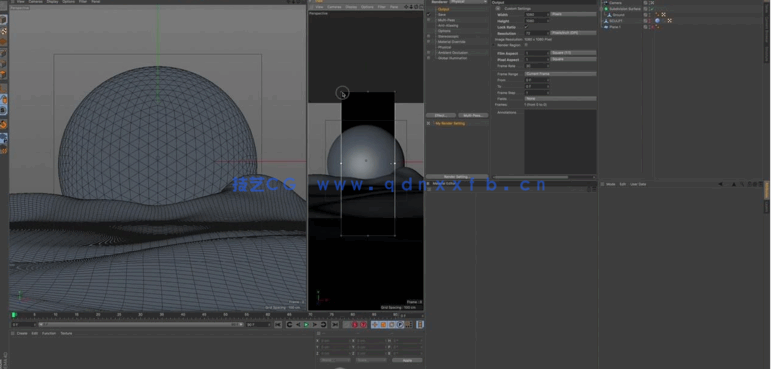Click the Ground object icon in Object Manager
775x369 pixels.
(608, 15)
